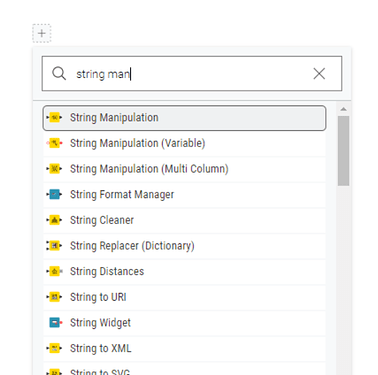The width and height of the screenshot is (378, 375).
Task: Click the String to URI node icon
Action: (x=54, y=297)
